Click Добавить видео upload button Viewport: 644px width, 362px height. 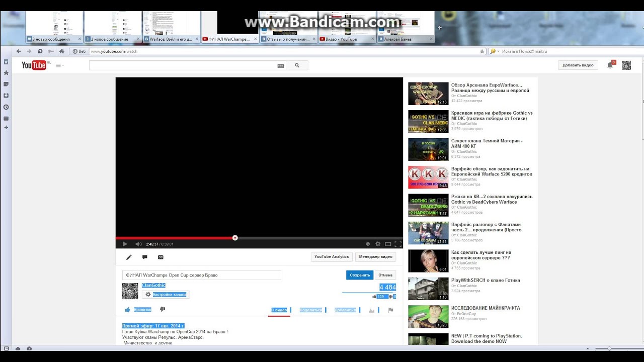pyautogui.click(x=578, y=65)
